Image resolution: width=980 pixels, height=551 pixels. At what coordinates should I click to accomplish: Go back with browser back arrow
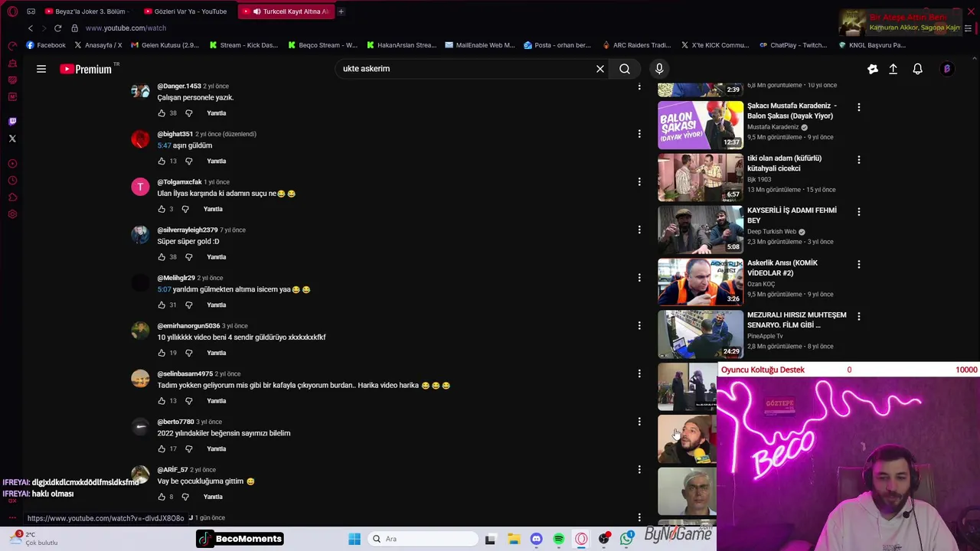point(31,28)
